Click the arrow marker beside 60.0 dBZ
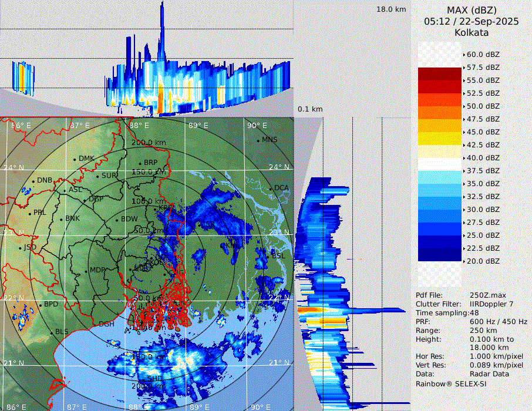The image size is (532, 411). click(463, 55)
